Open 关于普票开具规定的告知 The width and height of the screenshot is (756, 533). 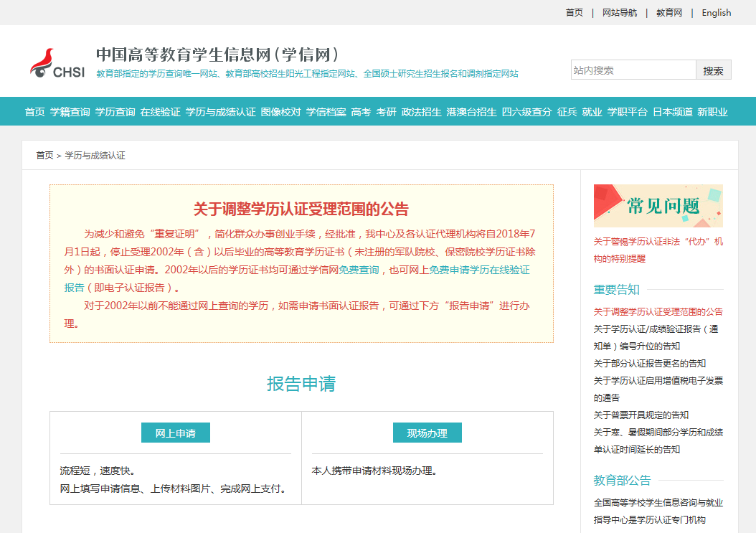[641, 415]
